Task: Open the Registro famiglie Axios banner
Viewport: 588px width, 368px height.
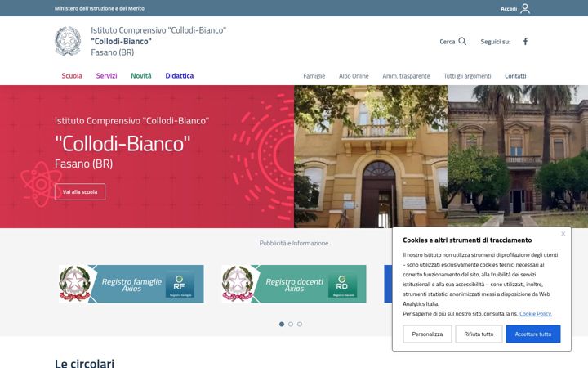Action: [x=131, y=284]
